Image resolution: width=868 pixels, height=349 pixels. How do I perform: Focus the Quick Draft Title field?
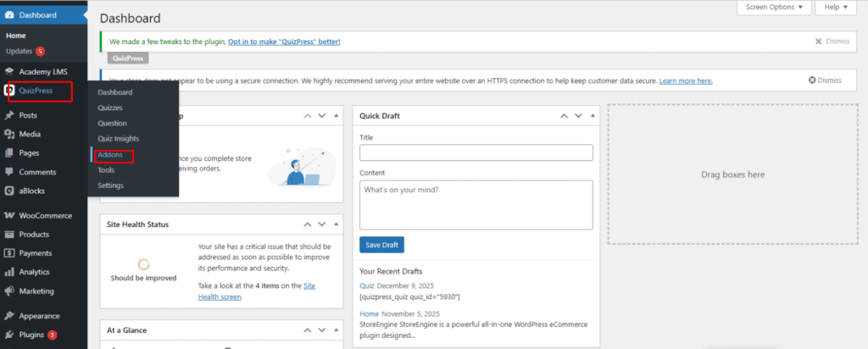[x=476, y=152]
